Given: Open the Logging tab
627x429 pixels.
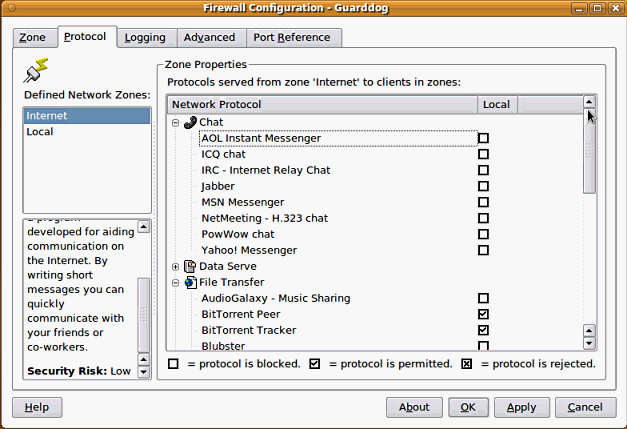Looking at the screenshot, I should [145, 38].
